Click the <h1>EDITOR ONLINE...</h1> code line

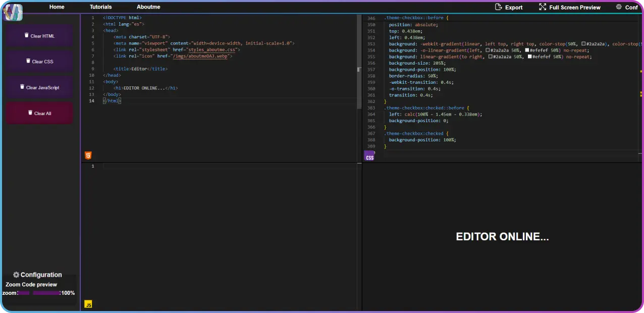click(145, 88)
